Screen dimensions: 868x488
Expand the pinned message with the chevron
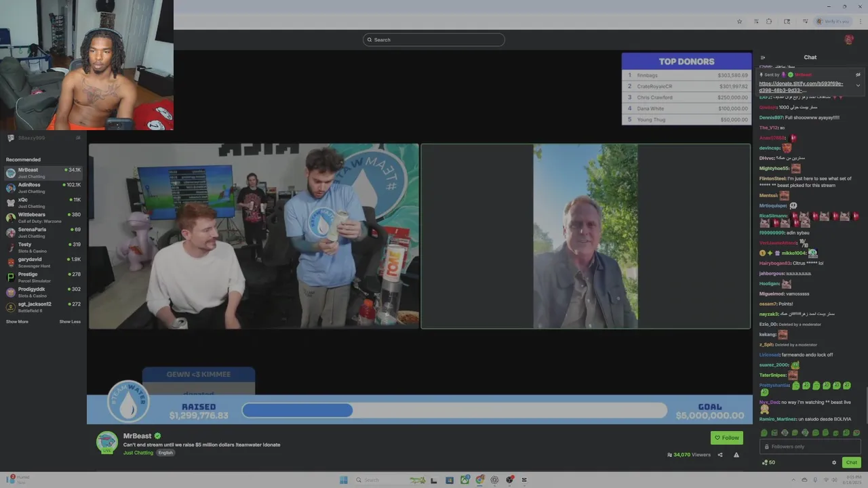coord(858,85)
